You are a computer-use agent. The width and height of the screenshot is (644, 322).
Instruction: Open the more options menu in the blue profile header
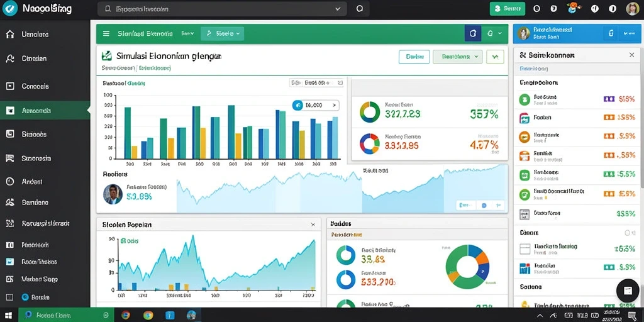(x=629, y=33)
